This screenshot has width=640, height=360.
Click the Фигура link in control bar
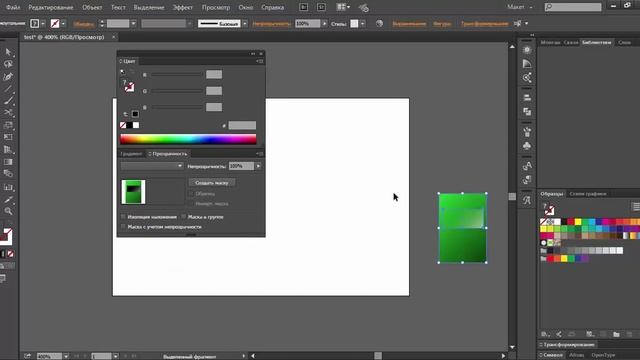[442, 24]
